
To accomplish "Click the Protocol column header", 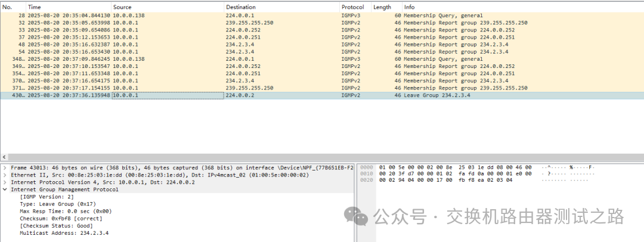I will pyautogui.click(x=352, y=7).
